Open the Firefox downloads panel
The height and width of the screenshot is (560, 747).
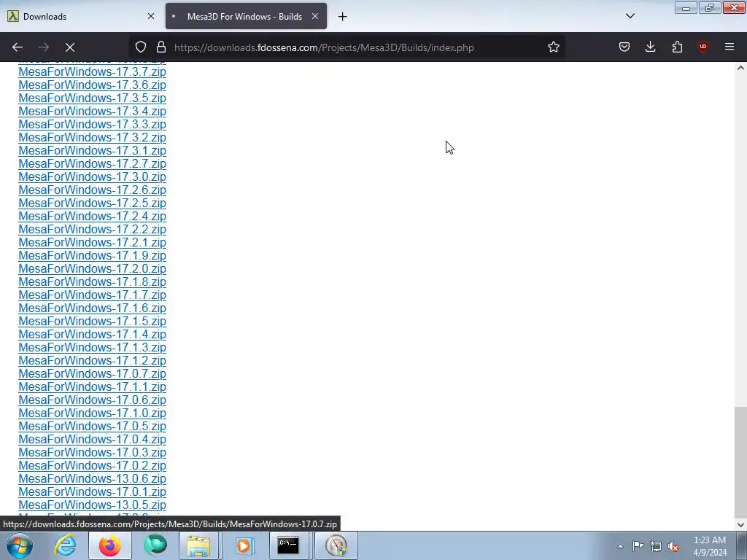pyautogui.click(x=650, y=47)
